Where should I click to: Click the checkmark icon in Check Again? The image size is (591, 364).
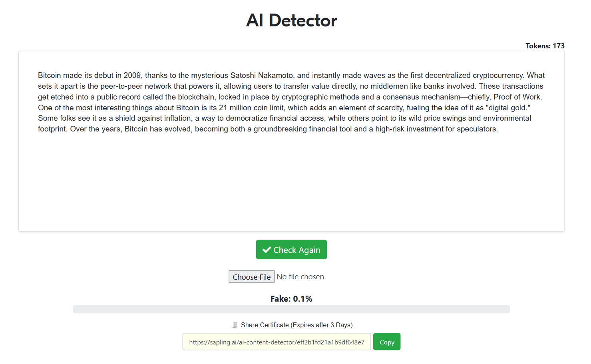point(267,250)
